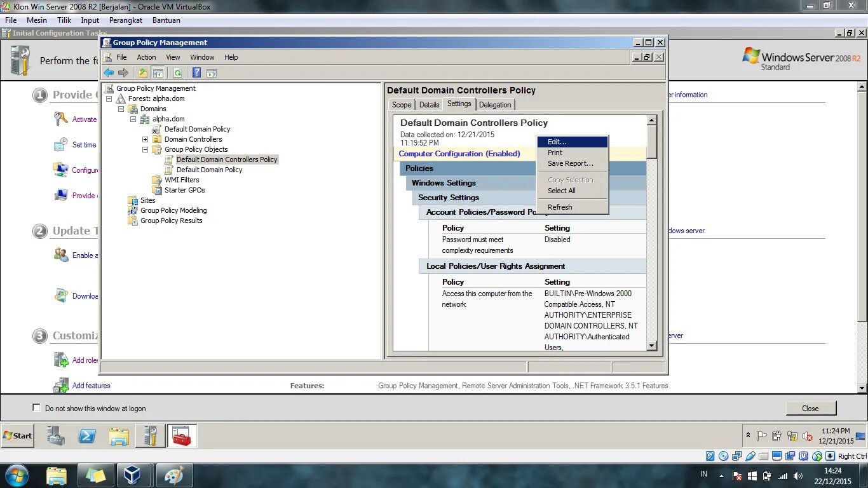The image size is (868, 488).
Task: Switch to Initial Configuration Tasks taskbar button
Action: click(151, 436)
